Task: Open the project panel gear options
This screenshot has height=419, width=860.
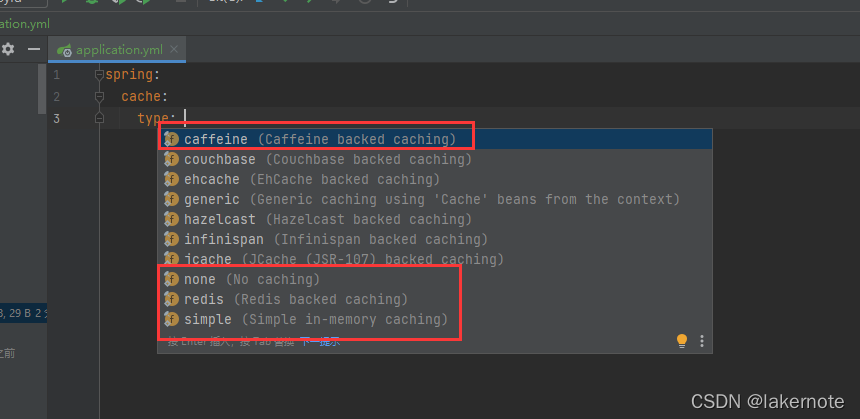Action: click(8, 49)
